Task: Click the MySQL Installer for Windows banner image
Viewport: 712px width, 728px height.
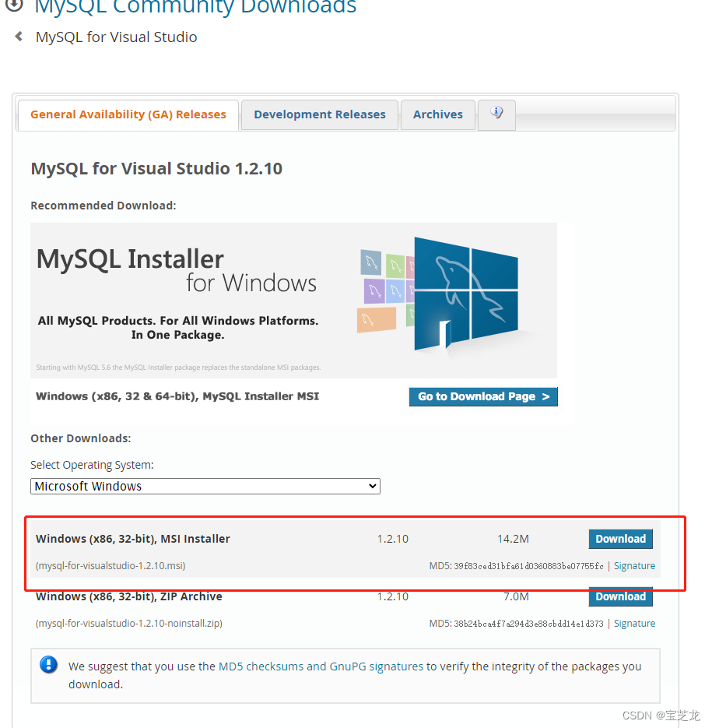Action: coord(293,300)
